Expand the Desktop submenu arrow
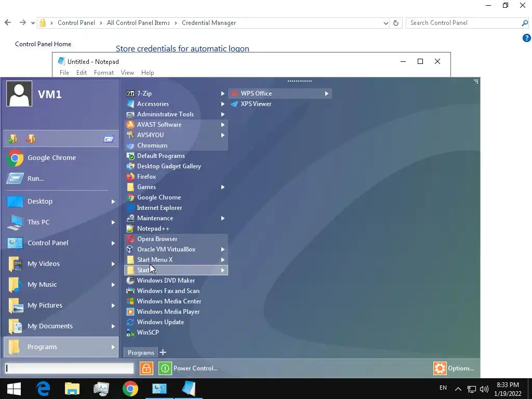This screenshot has height=399, width=532. (x=113, y=202)
